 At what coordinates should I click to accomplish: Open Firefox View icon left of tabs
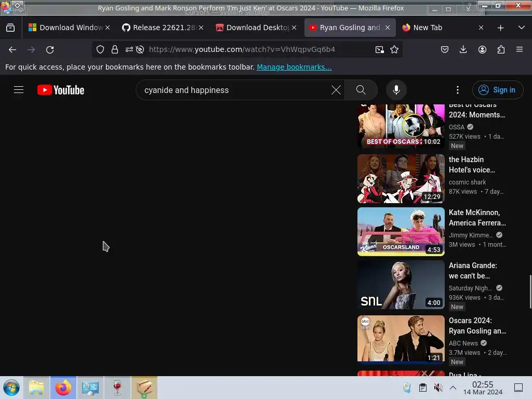pos(10,28)
